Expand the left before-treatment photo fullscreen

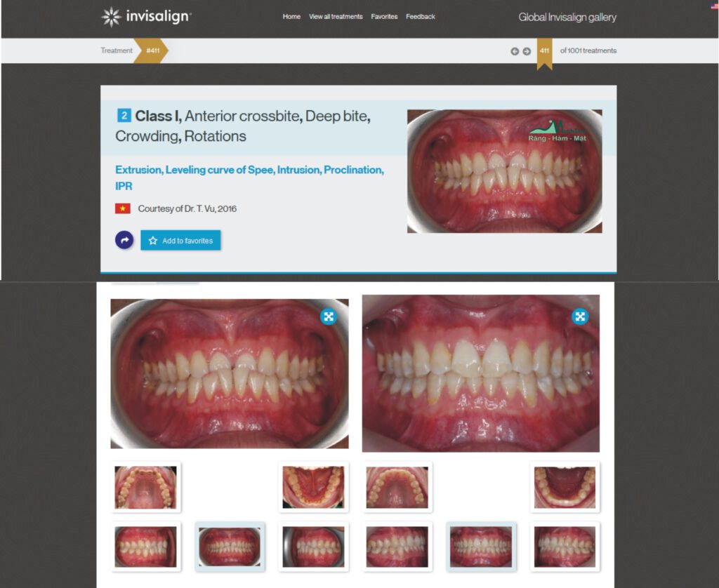(328, 316)
